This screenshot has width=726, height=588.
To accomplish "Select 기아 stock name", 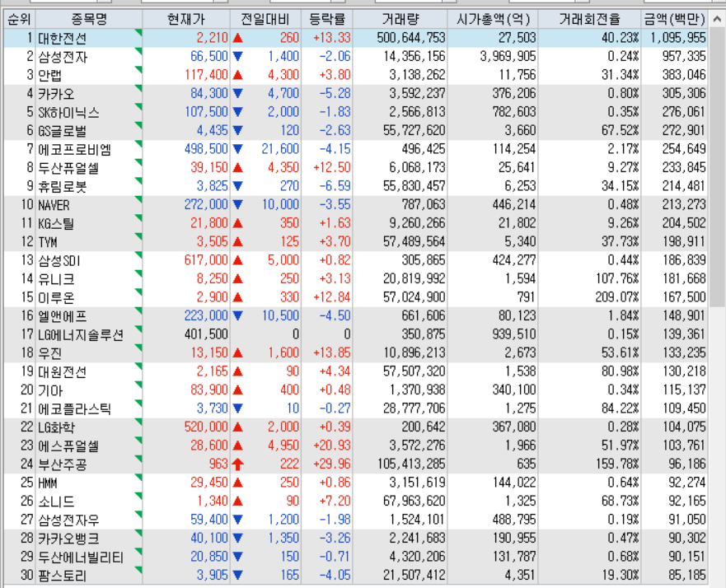I will click(x=50, y=390).
